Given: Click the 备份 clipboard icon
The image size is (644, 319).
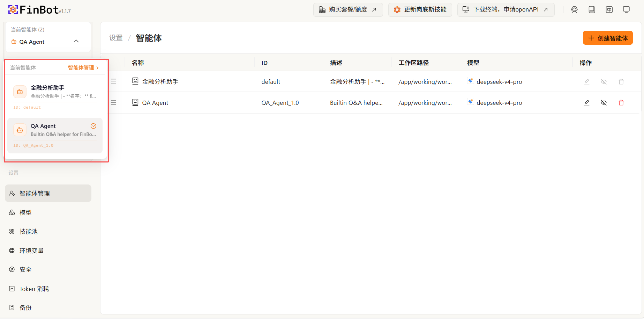Looking at the screenshot, I should [12, 307].
